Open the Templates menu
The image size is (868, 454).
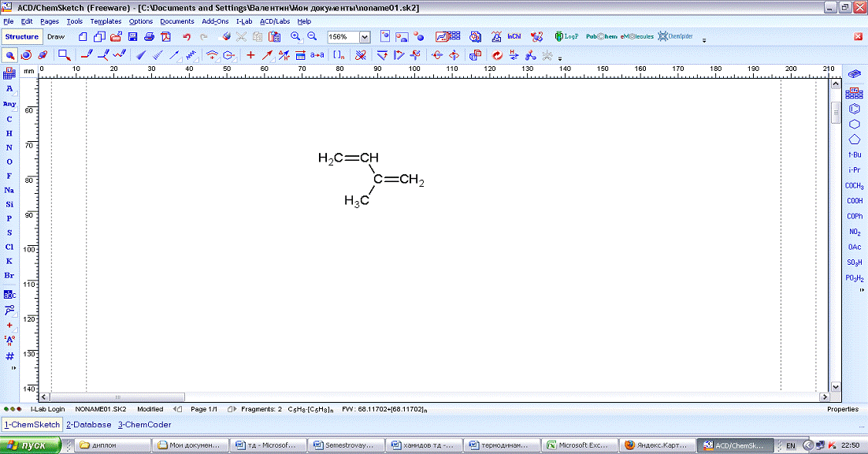click(106, 21)
